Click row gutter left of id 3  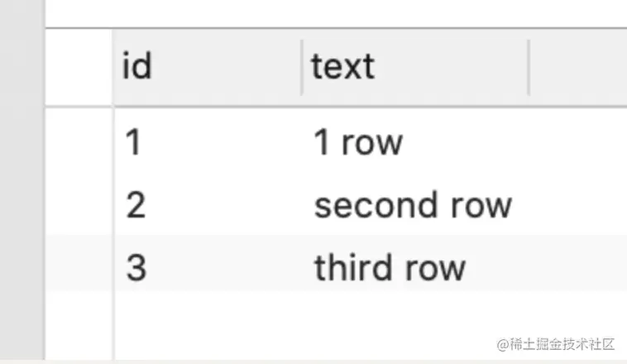tap(79, 266)
